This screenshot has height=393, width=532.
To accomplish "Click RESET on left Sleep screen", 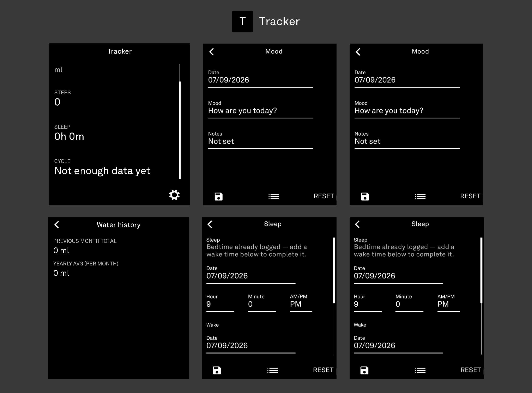I will 323,370.
